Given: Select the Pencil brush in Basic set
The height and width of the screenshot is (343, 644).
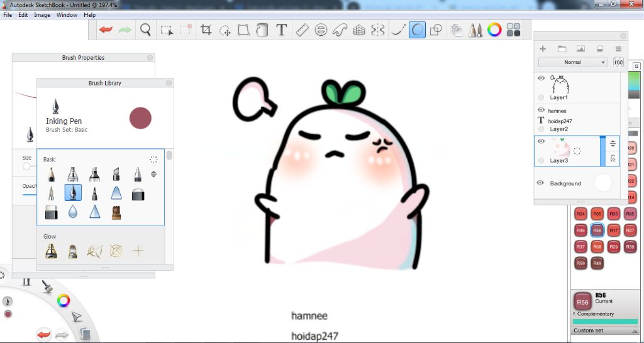Looking at the screenshot, I should point(51,174).
